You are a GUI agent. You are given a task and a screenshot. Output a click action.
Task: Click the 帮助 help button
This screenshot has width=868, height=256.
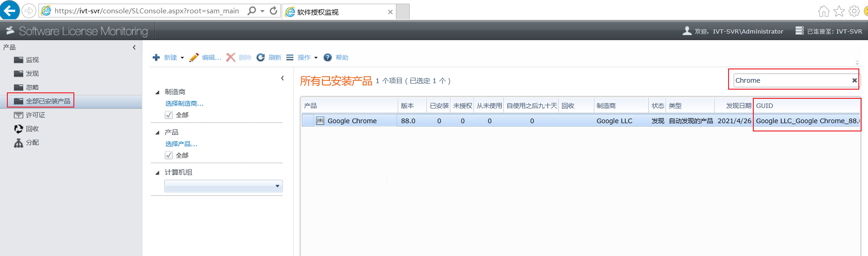(x=336, y=57)
